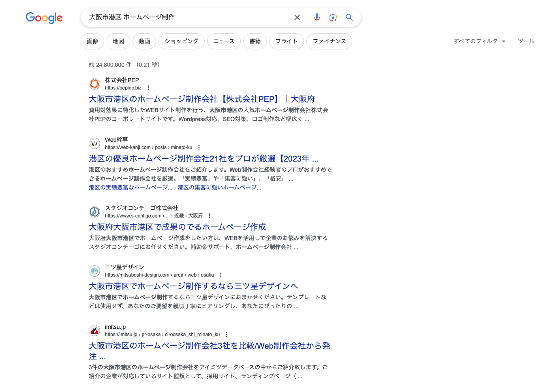Screen dimensions: 552x392
Task: Clear the search query with X icon
Action: [297, 17]
